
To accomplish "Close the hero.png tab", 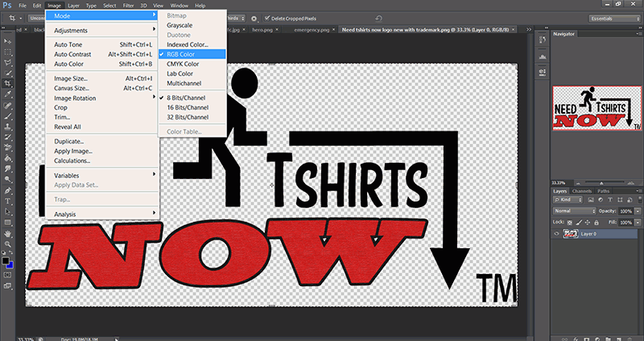I will click(x=277, y=30).
